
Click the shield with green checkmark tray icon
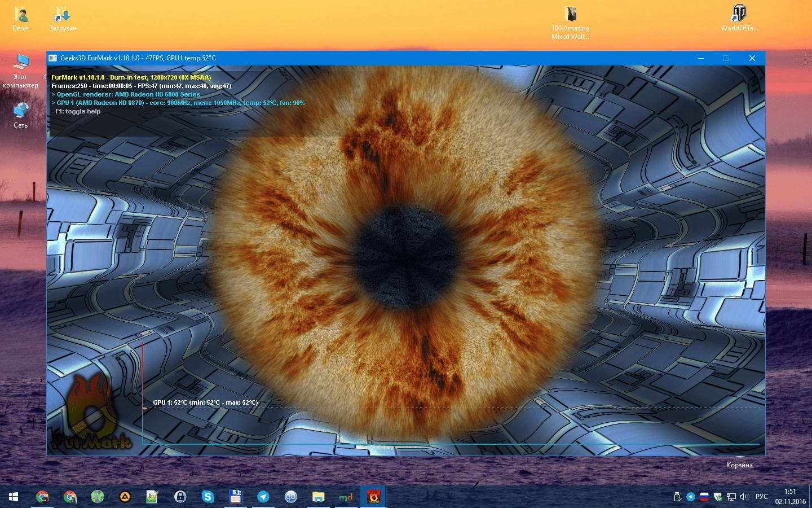coord(718,497)
